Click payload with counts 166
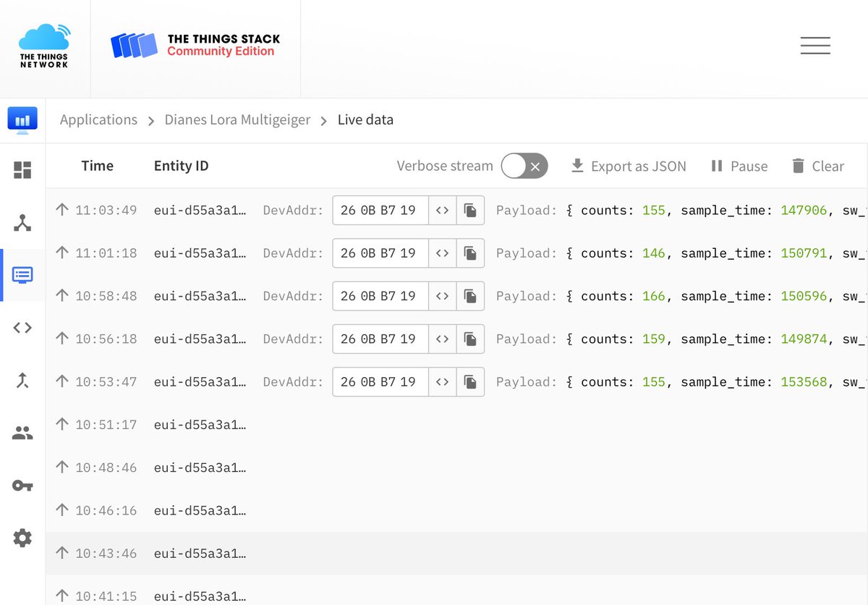Viewport: 868px width, 605px height. pyautogui.click(x=681, y=296)
